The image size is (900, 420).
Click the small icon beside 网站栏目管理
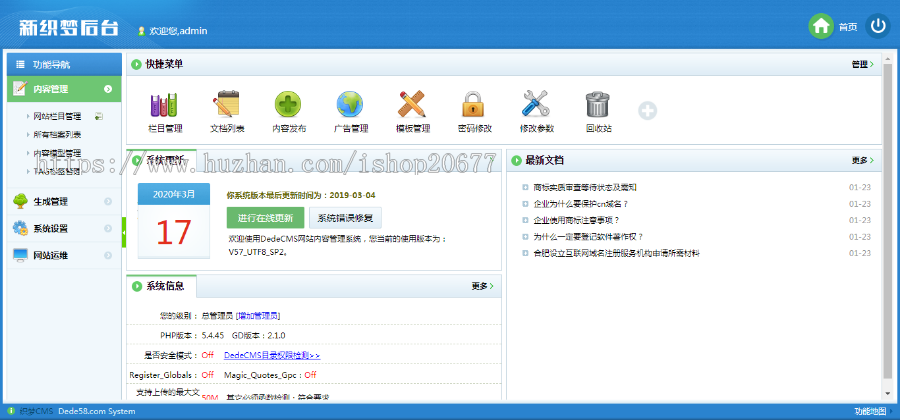click(99, 116)
